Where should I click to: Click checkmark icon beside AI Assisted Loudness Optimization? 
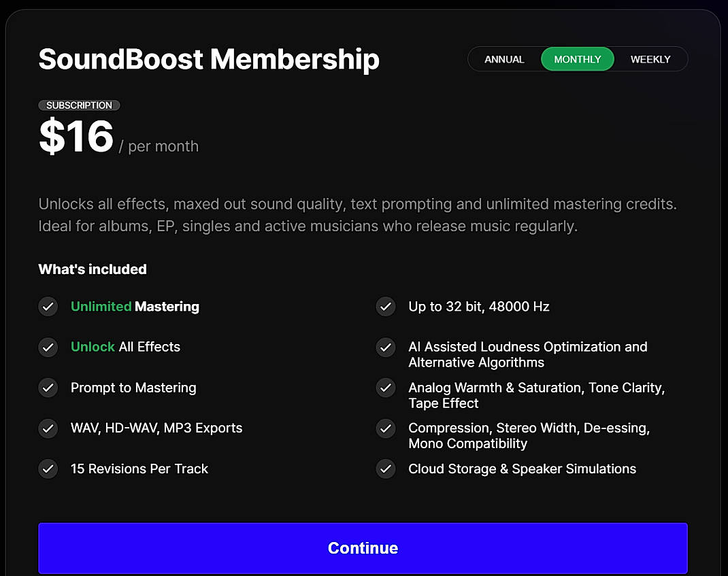(386, 348)
